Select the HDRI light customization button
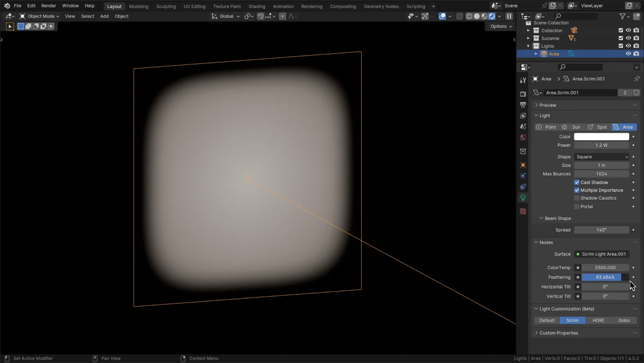644x363 pixels. (x=598, y=320)
